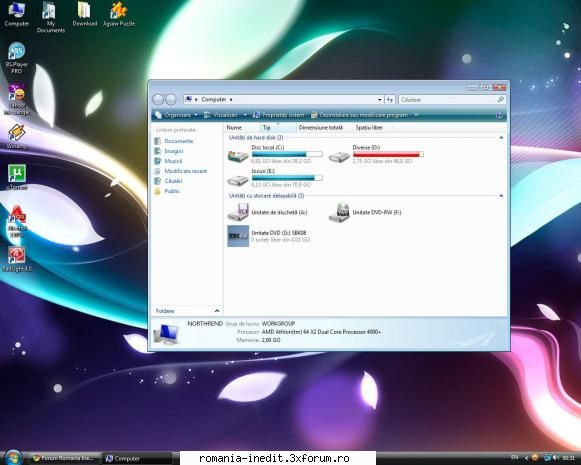Open Public favorite link
Screen dimensions: 581x465
pos(167,191)
